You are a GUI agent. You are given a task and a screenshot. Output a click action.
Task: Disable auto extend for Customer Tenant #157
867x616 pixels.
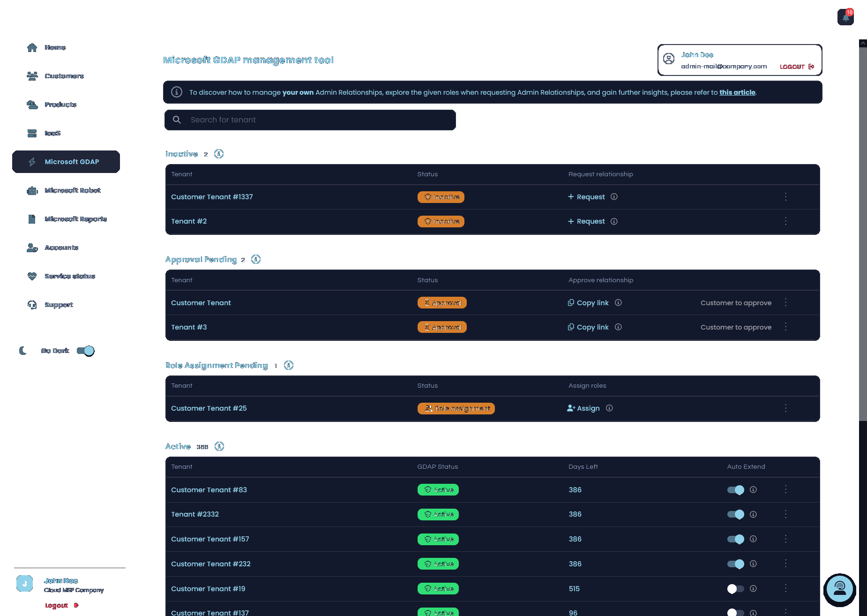(x=736, y=539)
